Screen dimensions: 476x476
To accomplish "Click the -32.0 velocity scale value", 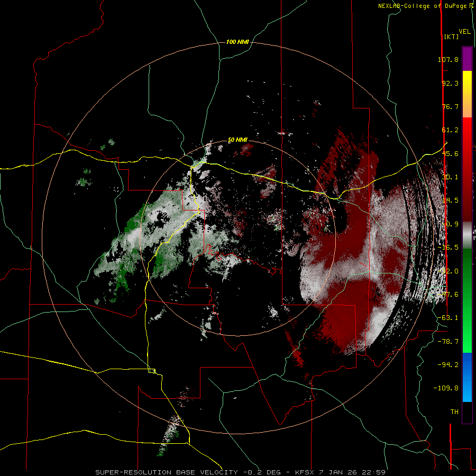I will (x=448, y=271).
